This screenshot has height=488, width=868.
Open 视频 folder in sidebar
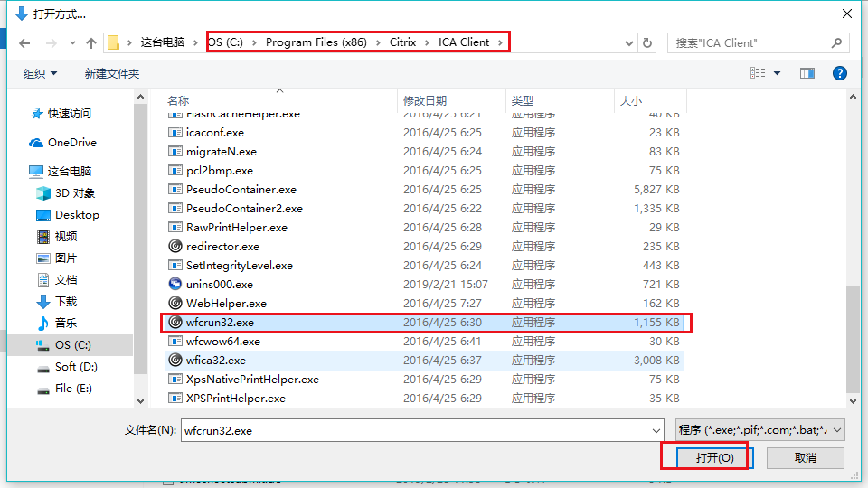coord(57,236)
